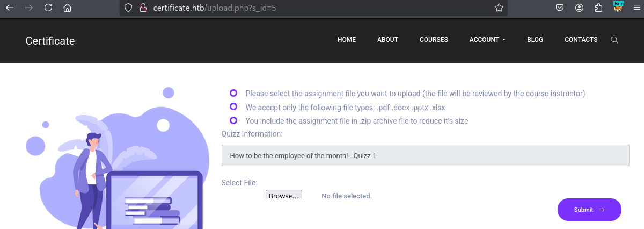The image size is (644, 229).
Task: Open the browser hamburger menu
Action: (637, 8)
